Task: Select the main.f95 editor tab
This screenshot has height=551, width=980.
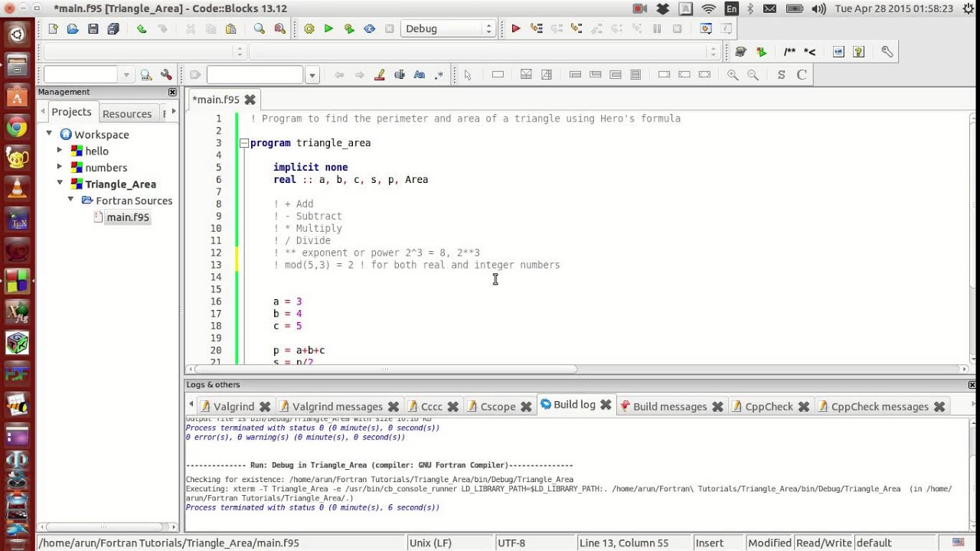Action: 216,99
